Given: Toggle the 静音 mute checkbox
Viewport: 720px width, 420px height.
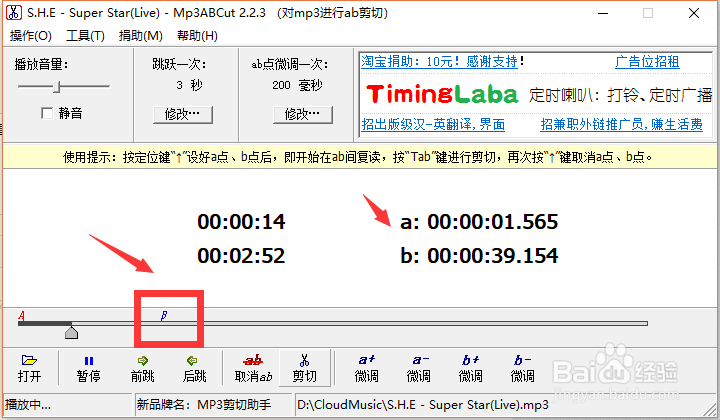Looking at the screenshot, I should pos(47,113).
